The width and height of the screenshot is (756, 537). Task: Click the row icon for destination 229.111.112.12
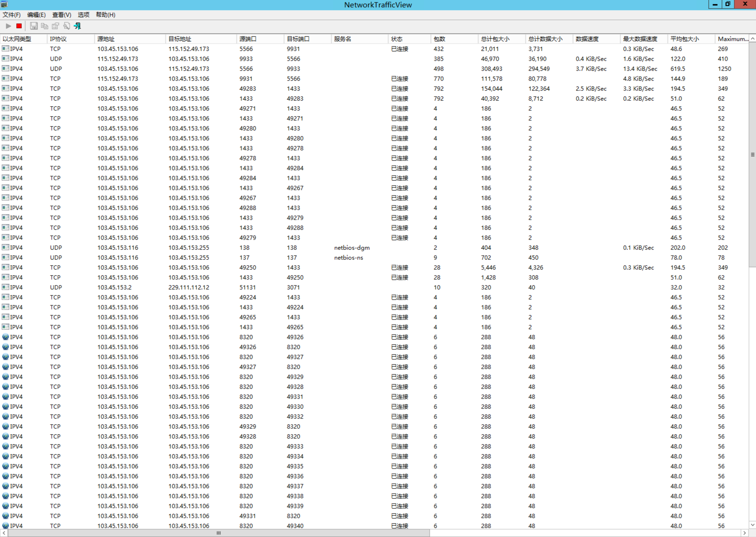point(5,287)
